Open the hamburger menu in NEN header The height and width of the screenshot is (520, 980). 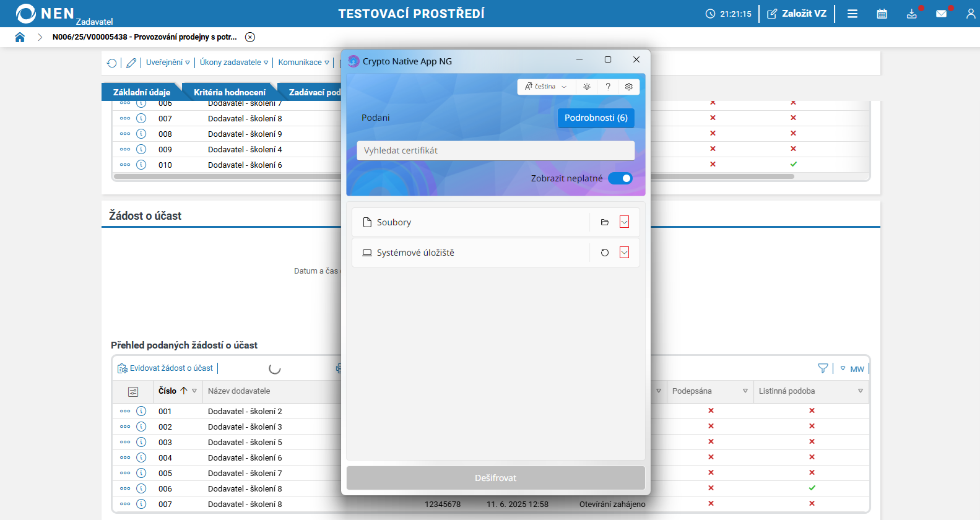tap(852, 14)
